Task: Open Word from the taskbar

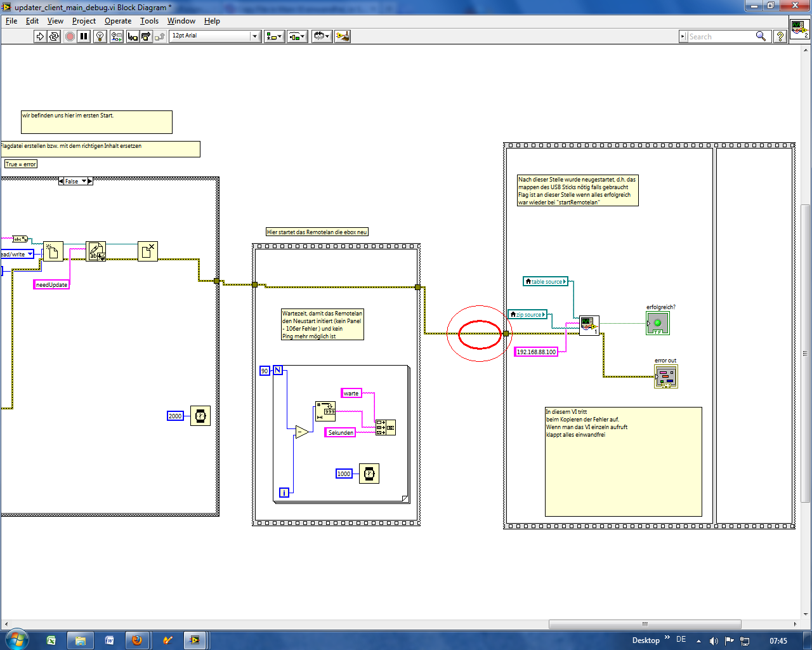Action: click(x=109, y=640)
